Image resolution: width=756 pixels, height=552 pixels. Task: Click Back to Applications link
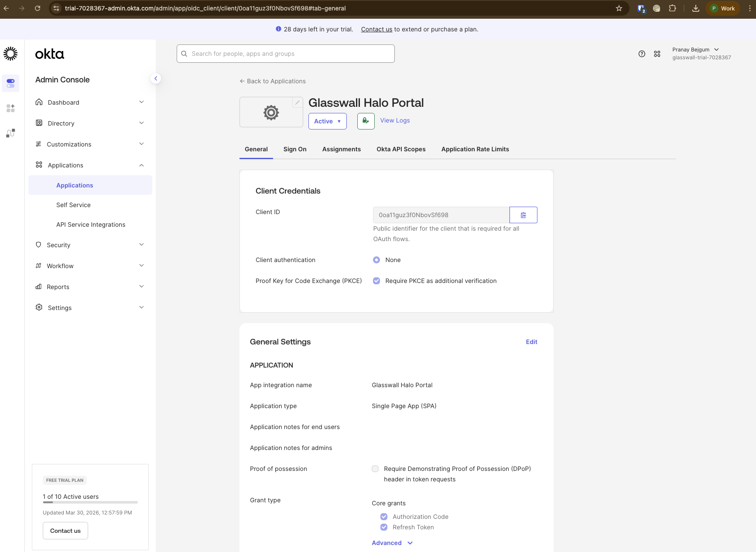273,81
